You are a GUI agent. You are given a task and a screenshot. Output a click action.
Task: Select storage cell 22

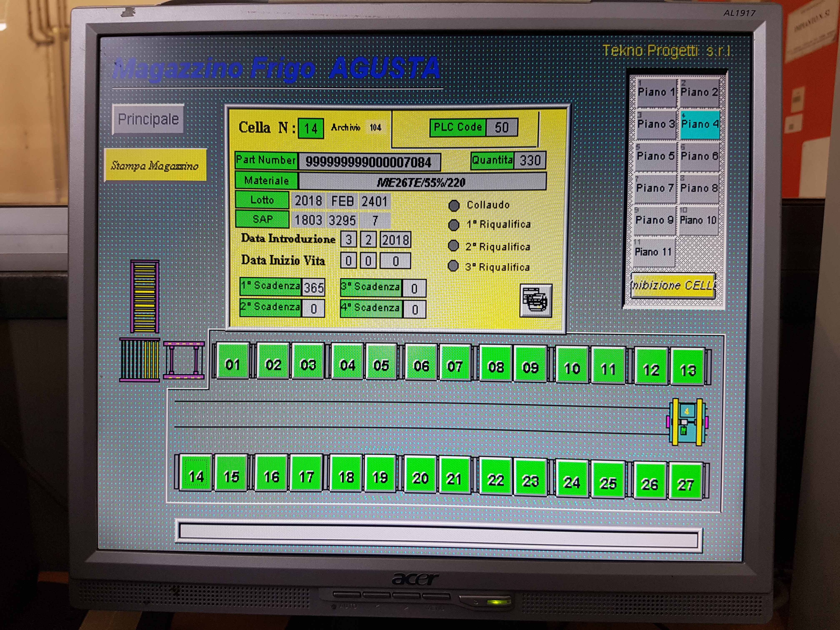pyautogui.click(x=495, y=477)
